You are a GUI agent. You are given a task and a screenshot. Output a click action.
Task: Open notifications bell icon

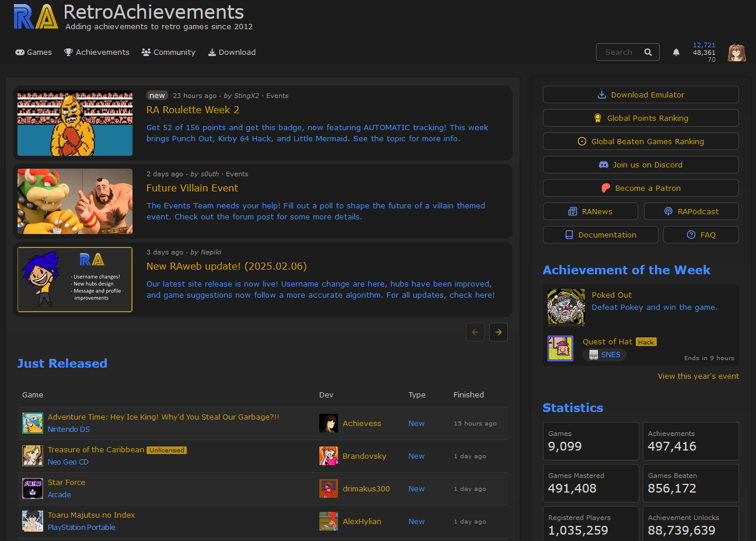point(676,52)
